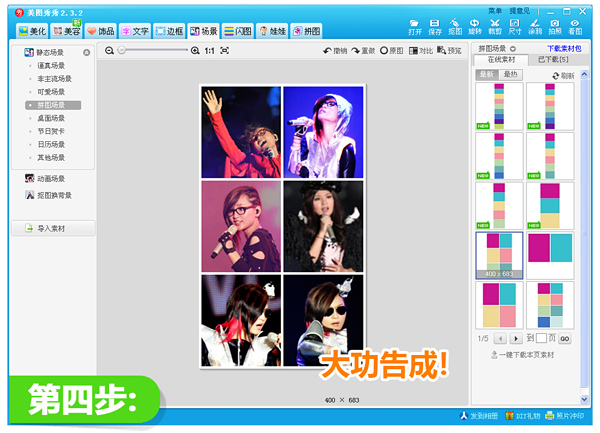Viewport: 600px width, 433px height.
Task: Click the fit-to-window icon beside 1:1
Action: [225, 50]
